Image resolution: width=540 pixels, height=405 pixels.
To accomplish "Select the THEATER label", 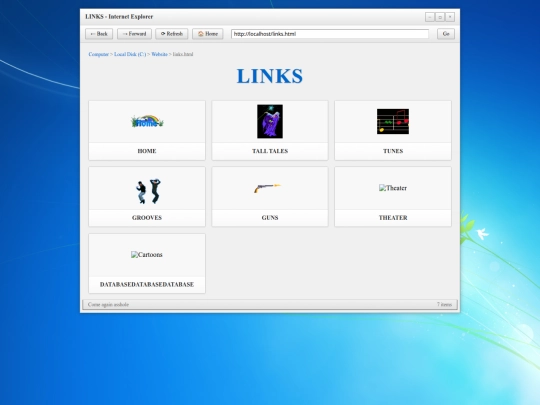I will [x=393, y=218].
